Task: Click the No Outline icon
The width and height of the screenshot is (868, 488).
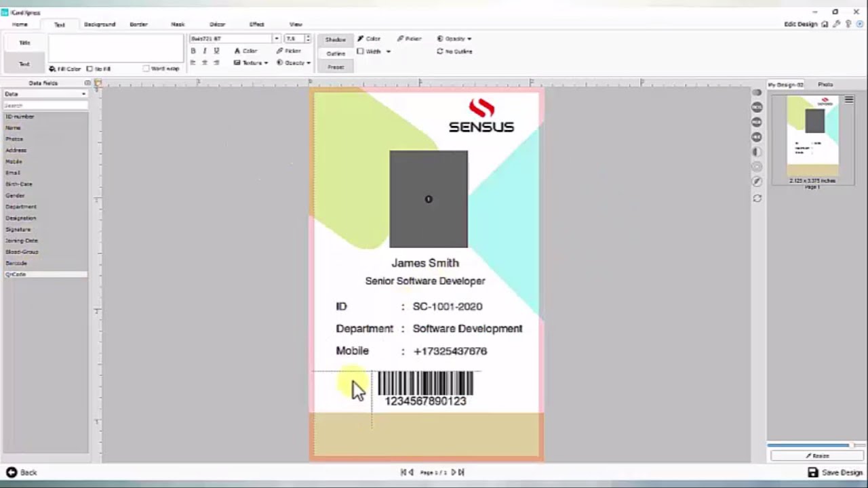Action: (x=439, y=52)
